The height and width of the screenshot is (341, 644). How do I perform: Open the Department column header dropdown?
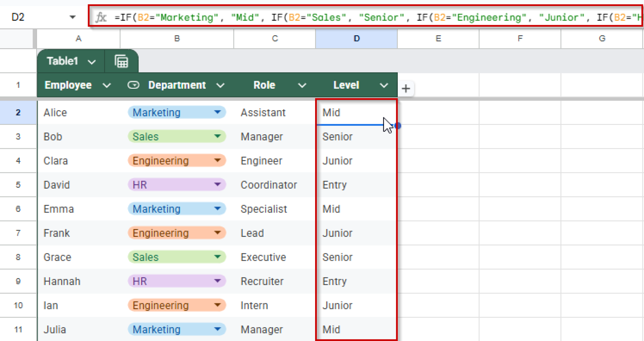pyautogui.click(x=220, y=85)
